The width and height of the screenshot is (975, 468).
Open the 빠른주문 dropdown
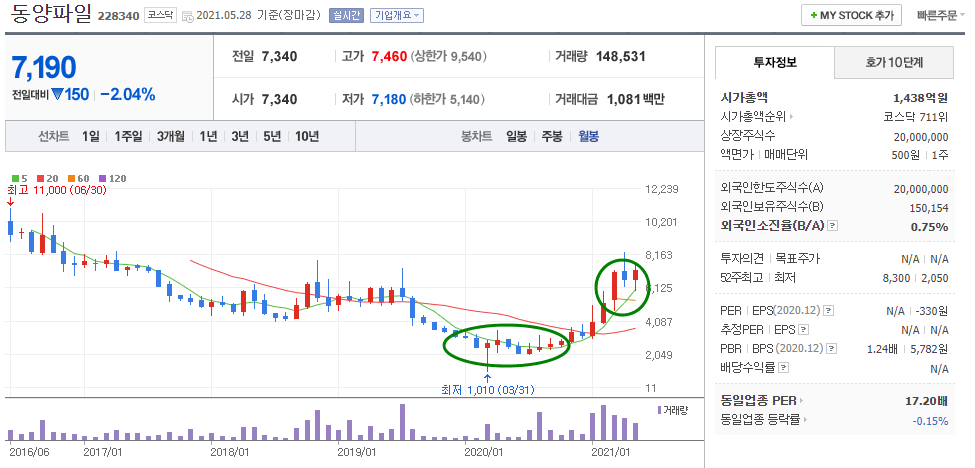941,16
